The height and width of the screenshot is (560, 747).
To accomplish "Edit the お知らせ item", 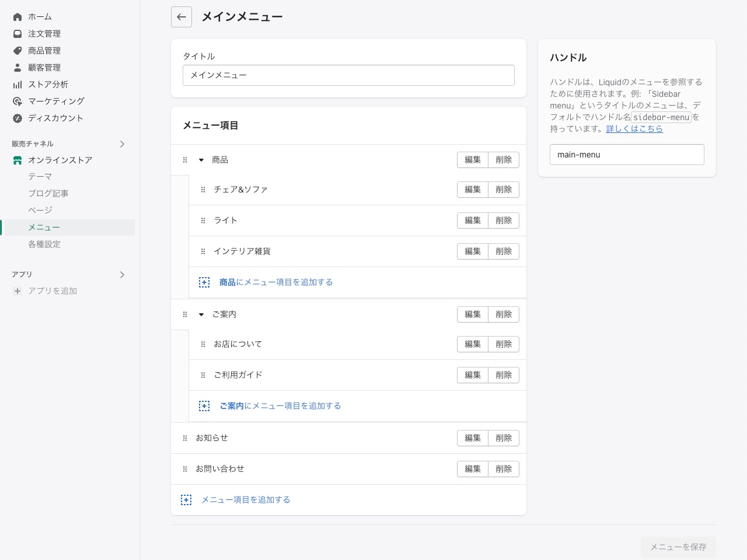I will pos(473,438).
